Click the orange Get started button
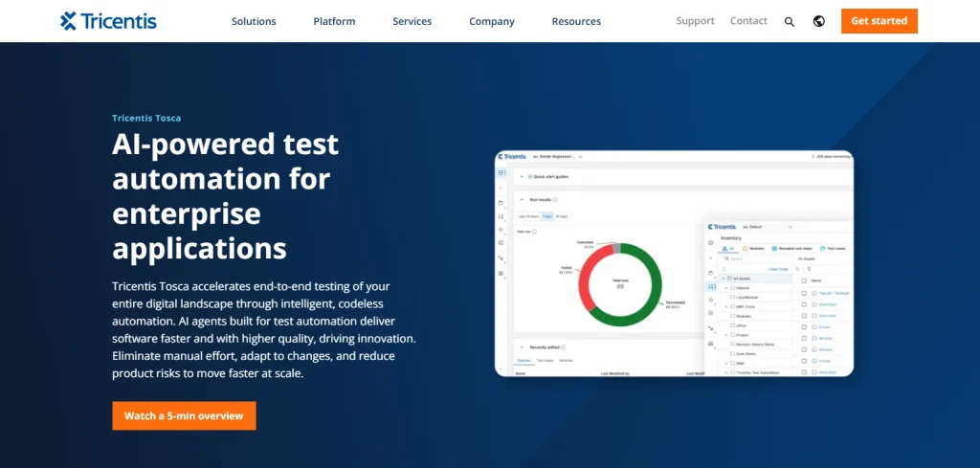980x468 pixels. click(x=880, y=21)
